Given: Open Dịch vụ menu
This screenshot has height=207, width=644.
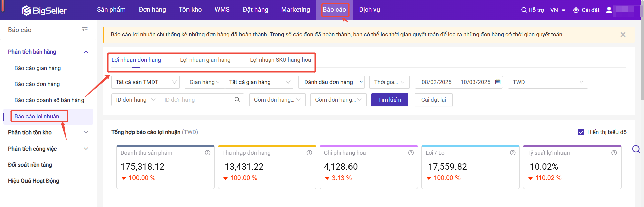Looking at the screenshot, I should (369, 10).
